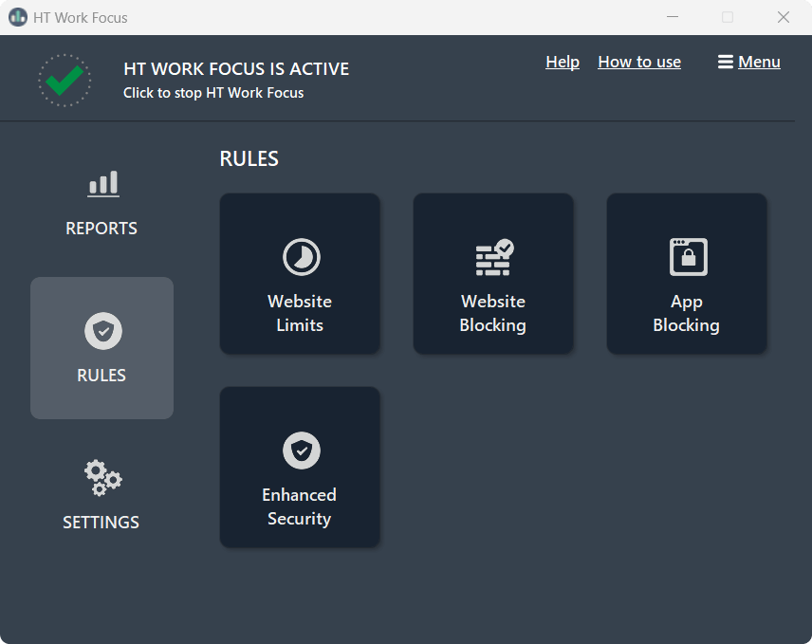Click the Reports bar chart icon
The height and width of the screenshot is (644, 812).
102,183
